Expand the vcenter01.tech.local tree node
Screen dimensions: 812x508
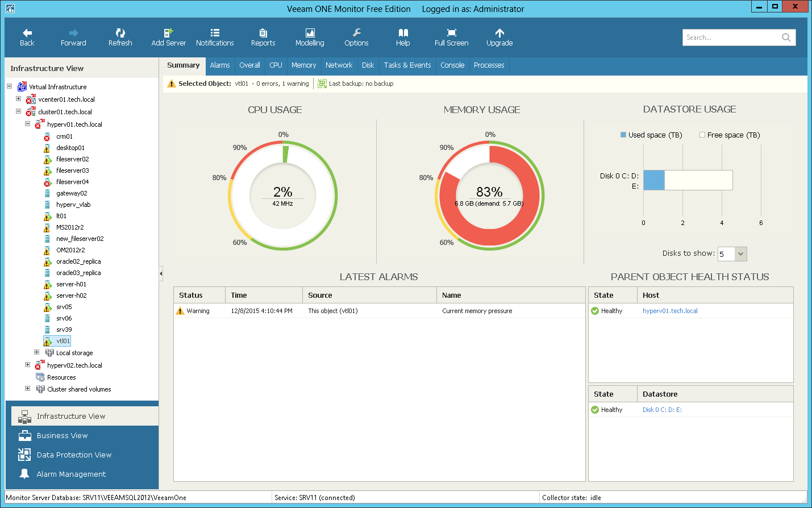[x=18, y=99]
